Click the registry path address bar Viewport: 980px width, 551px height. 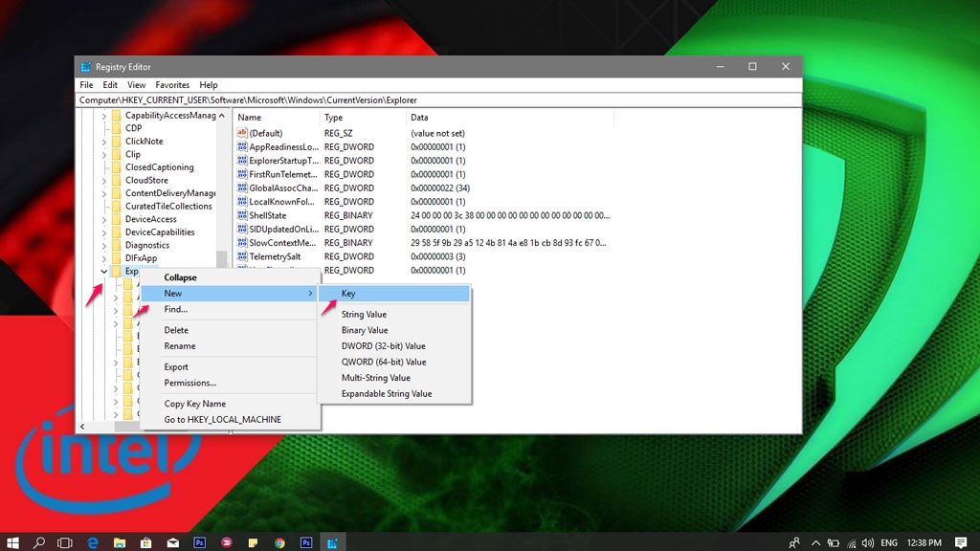coord(438,99)
